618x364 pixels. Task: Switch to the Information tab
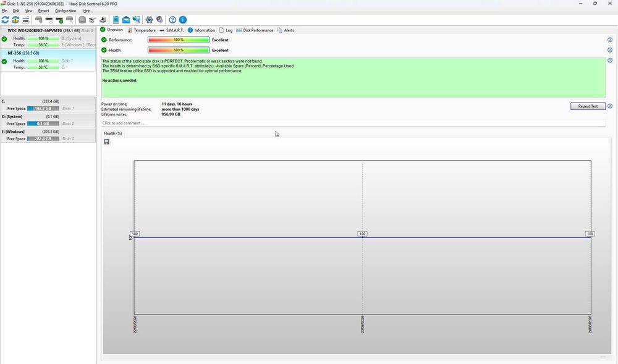click(x=201, y=30)
